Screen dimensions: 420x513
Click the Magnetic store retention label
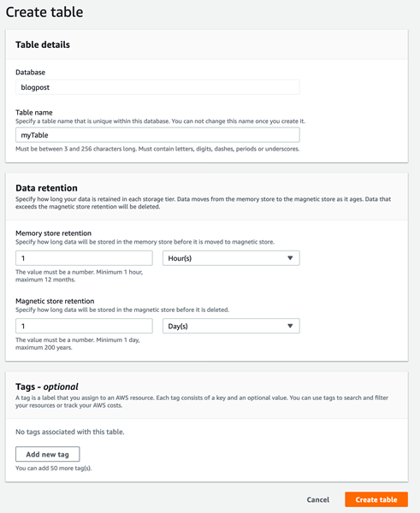coord(55,301)
